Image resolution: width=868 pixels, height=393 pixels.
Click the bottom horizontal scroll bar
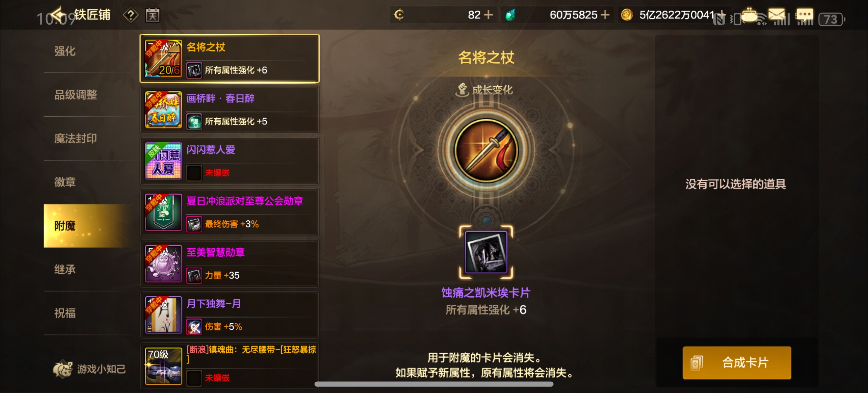434,384
